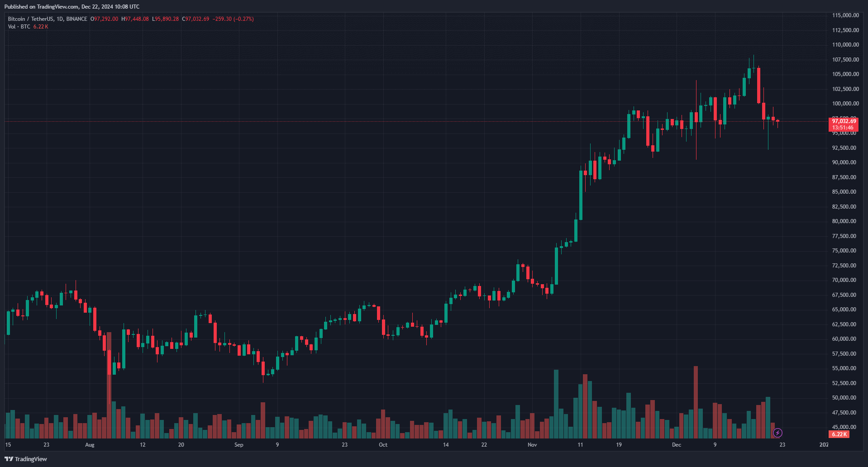Click the '72,500.00' price axis label
Image resolution: width=868 pixels, height=467 pixels.
844,266
